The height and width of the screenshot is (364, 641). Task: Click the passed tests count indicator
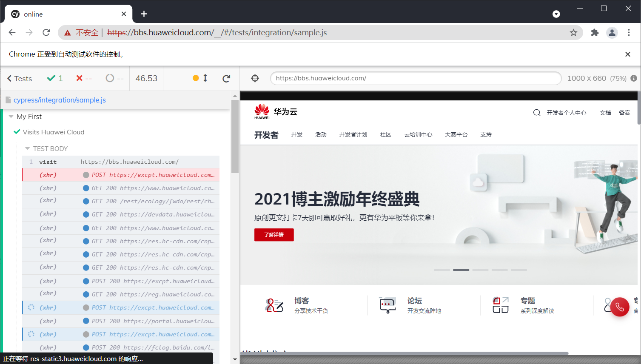pyautogui.click(x=55, y=78)
